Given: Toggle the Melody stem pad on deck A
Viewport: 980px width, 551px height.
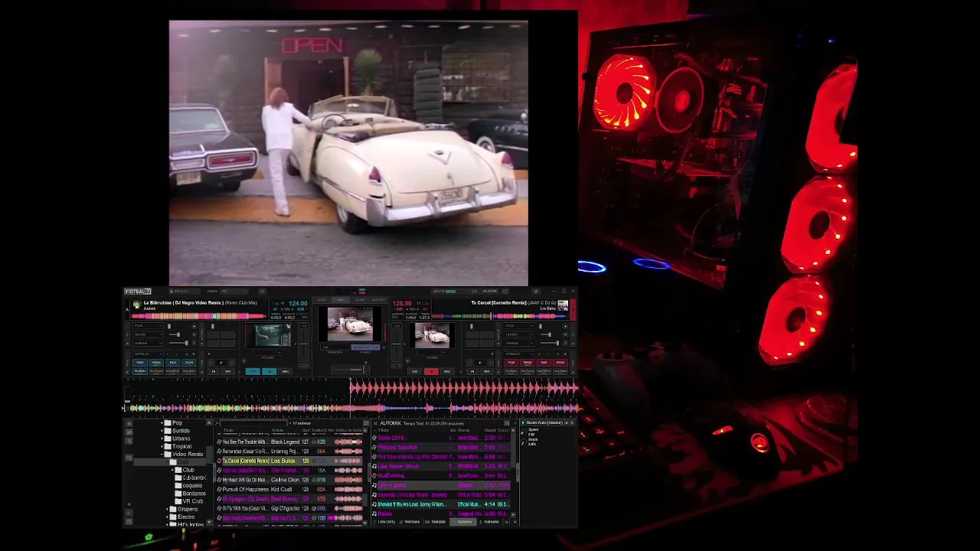Looking at the screenshot, I should point(156,363).
